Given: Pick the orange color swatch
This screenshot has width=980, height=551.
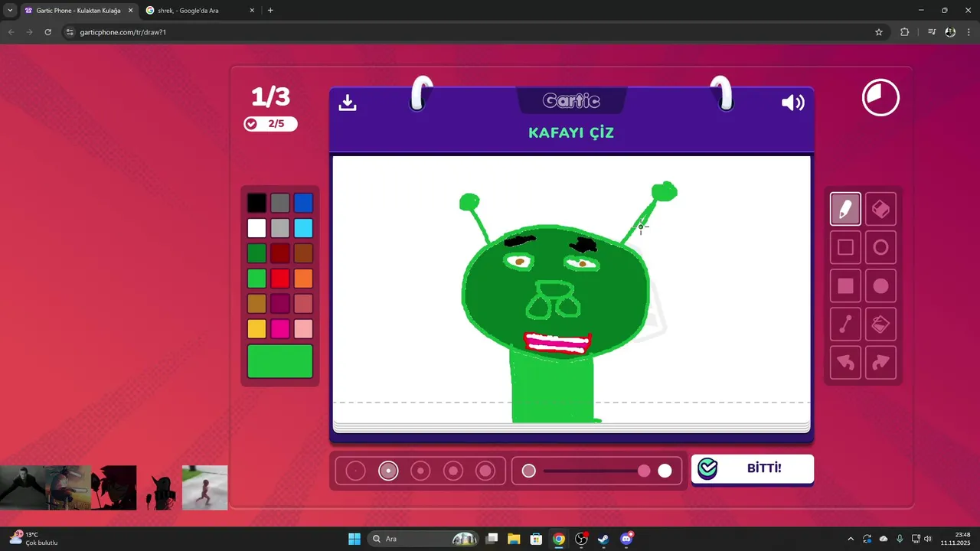Looking at the screenshot, I should [x=303, y=279].
